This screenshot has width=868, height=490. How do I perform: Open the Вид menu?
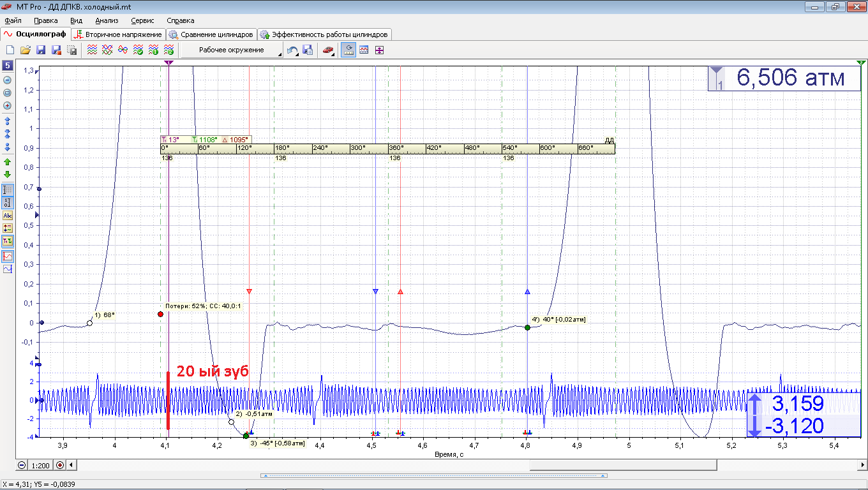tap(77, 20)
